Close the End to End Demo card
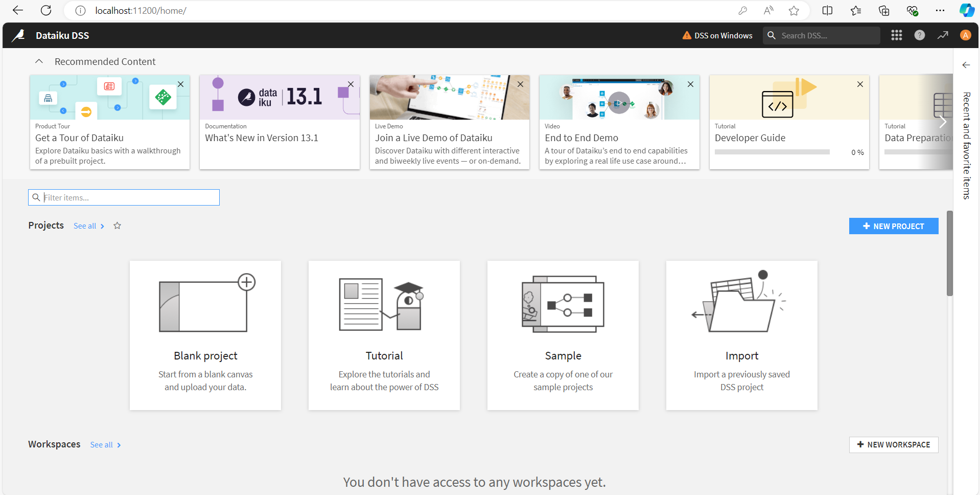The width and height of the screenshot is (980, 495). (690, 84)
